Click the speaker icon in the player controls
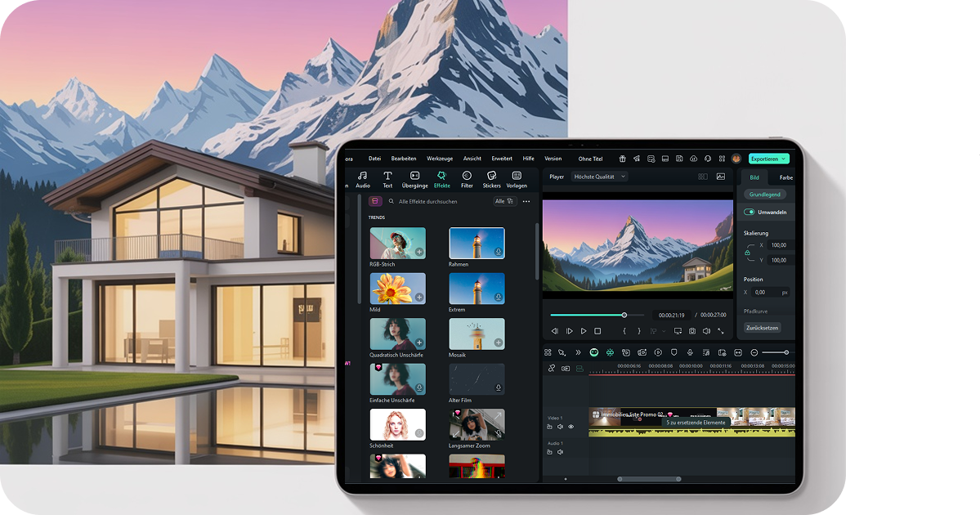Image resolution: width=980 pixels, height=515 pixels. pyautogui.click(x=706, y=331)
